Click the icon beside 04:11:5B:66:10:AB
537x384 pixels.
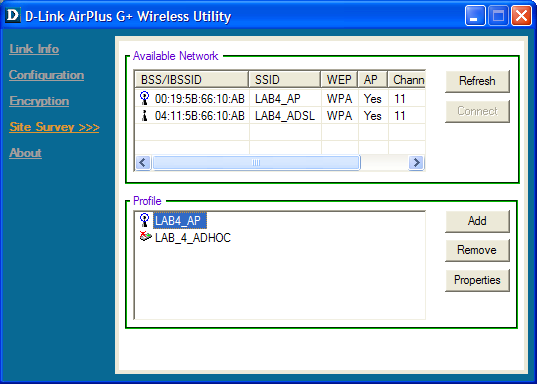pos(145,116)
